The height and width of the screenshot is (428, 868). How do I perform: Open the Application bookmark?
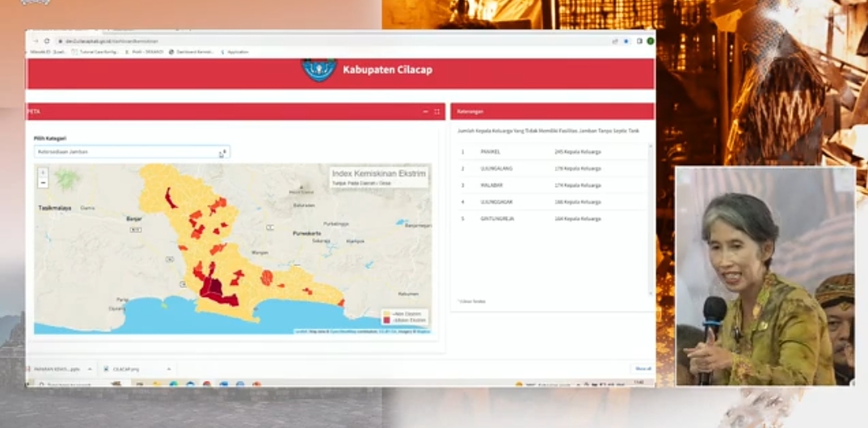[x=234, y=52]
